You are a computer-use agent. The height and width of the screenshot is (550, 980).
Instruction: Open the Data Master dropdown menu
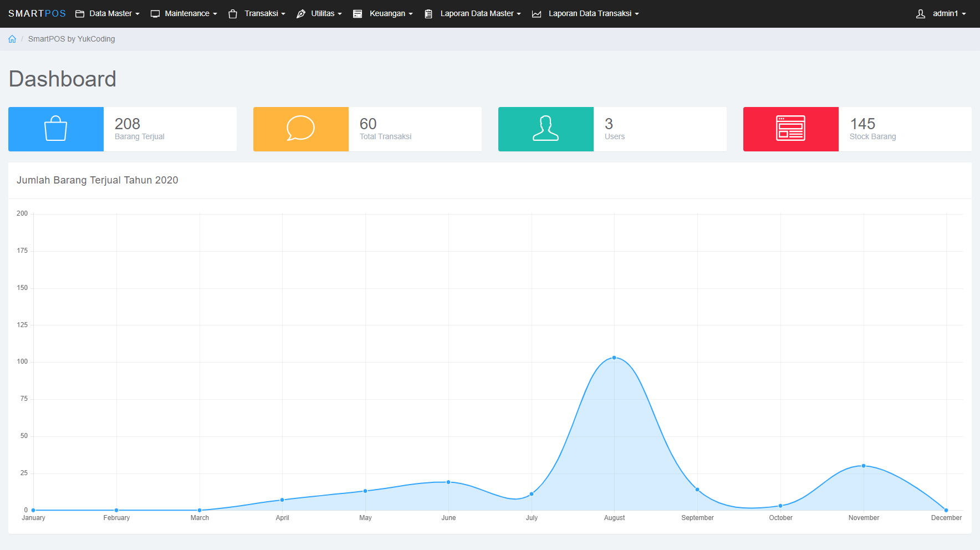[x=108, y=14]
